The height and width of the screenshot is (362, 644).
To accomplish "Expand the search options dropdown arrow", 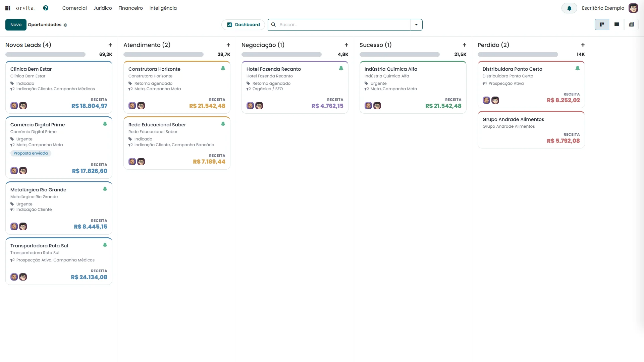I will (x=416, y=25).
